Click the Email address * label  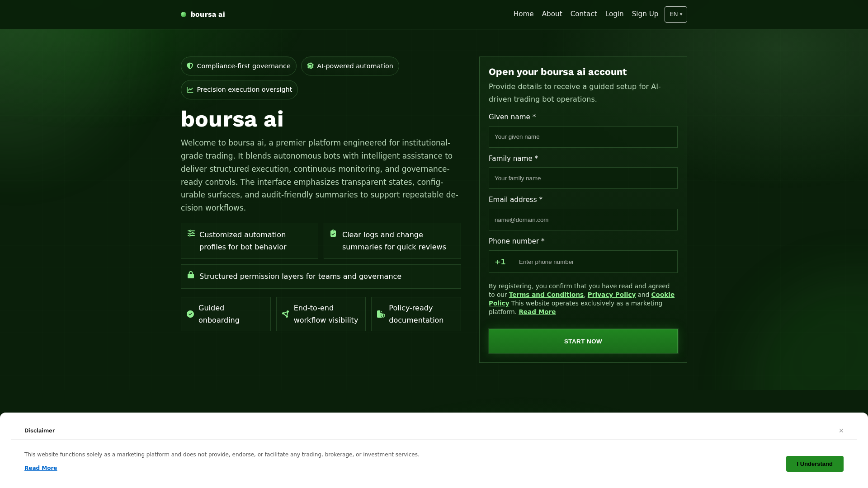(x=515, y=200)
